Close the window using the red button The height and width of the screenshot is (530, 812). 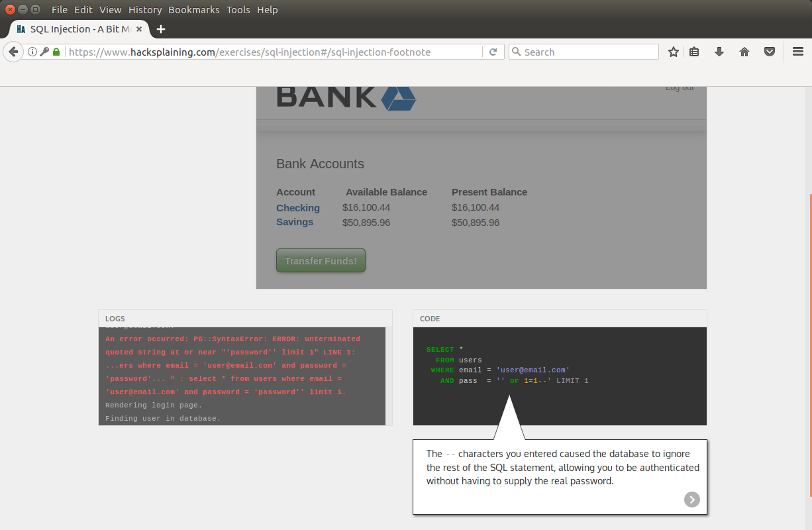[10, 9]
